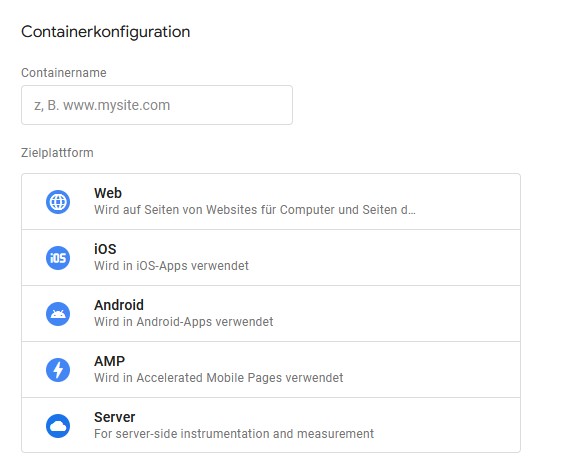
Task: Click 'For server-side instrumentation and measurement' text
Action: coord(234,434)
